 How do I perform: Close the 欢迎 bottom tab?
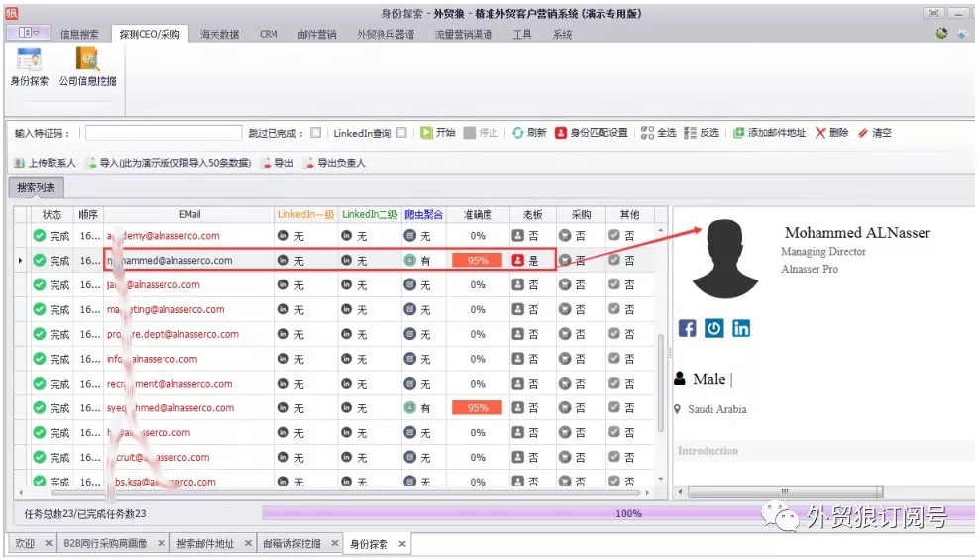(x=49, y=544)
